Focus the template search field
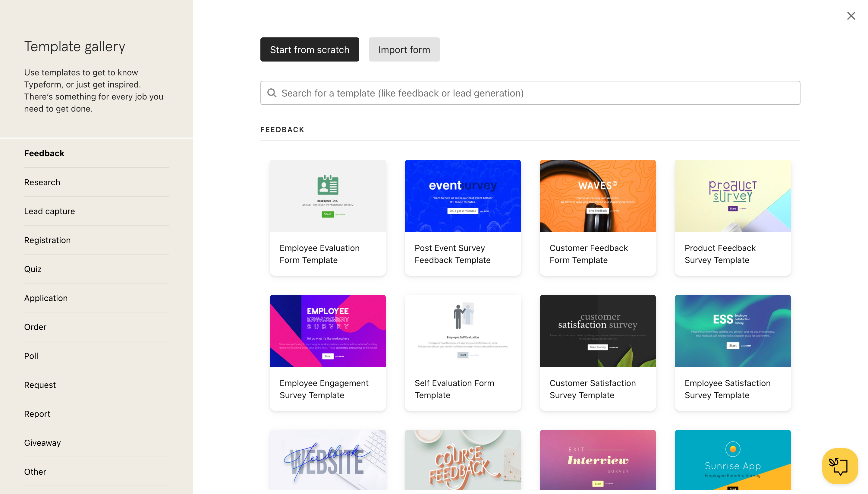 [530, 93]
